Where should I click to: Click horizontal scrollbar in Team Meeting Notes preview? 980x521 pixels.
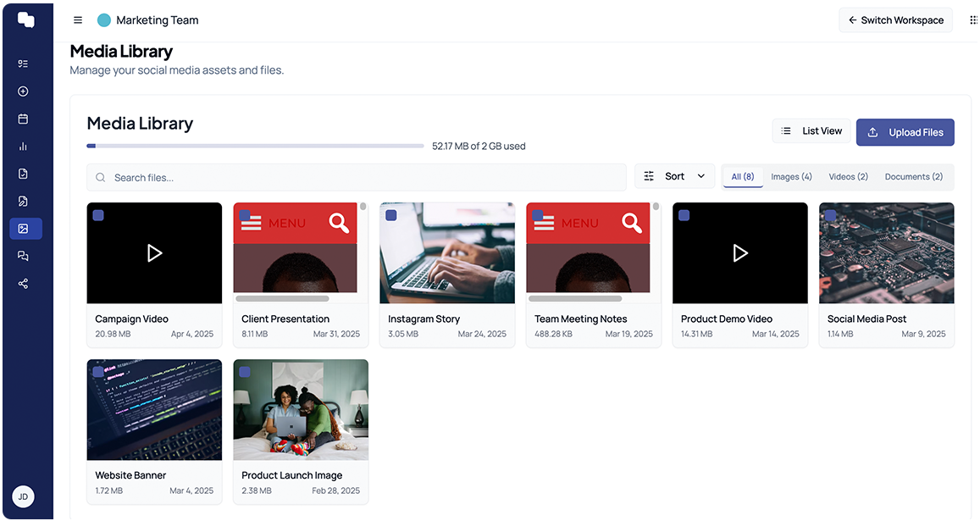tap(575, 299)
